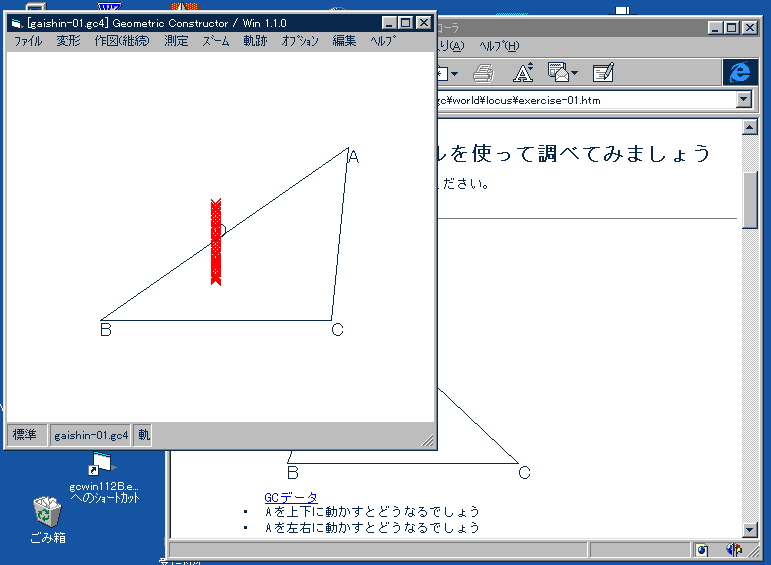Click the browser vertical scrollbar down arrow
This screenshot has height=565, width=771.
click(750, 529)
